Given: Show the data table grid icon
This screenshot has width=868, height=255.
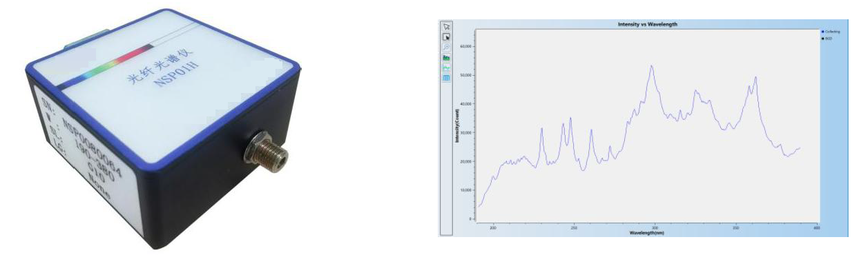Looking at the screenshot, I should point(446,78).
